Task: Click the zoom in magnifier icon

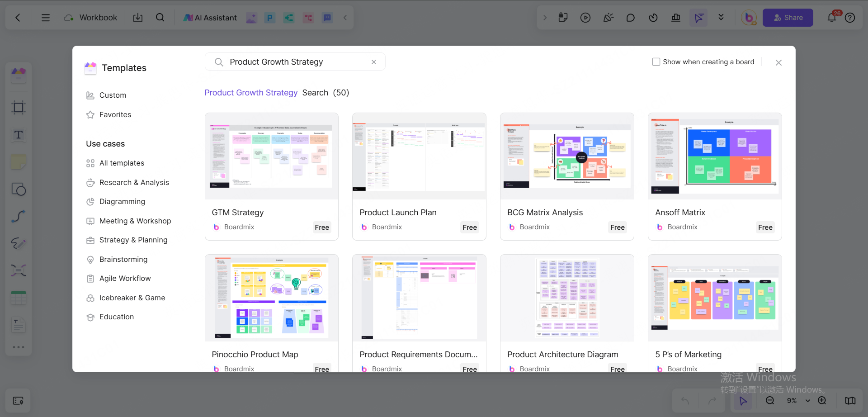Action: [822, 401]
